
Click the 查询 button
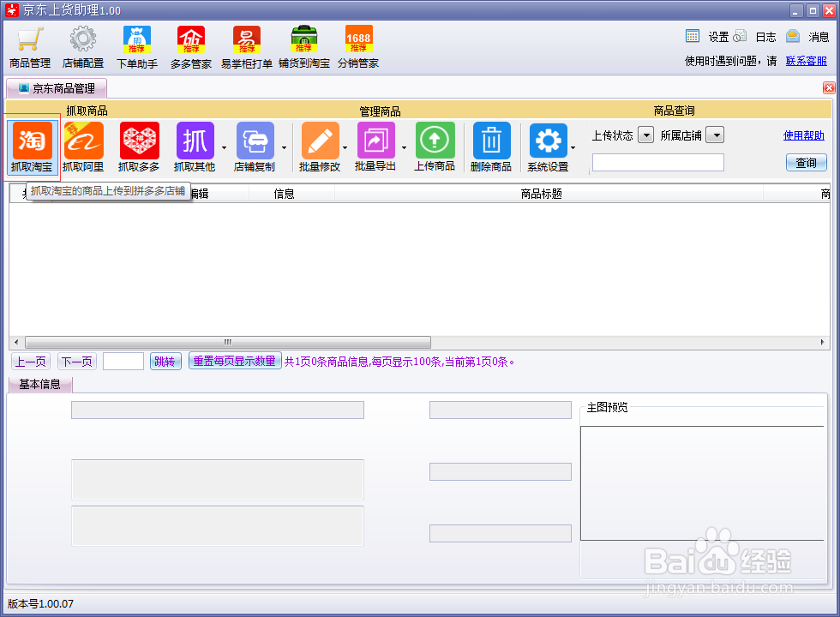[x=807, y=162]
